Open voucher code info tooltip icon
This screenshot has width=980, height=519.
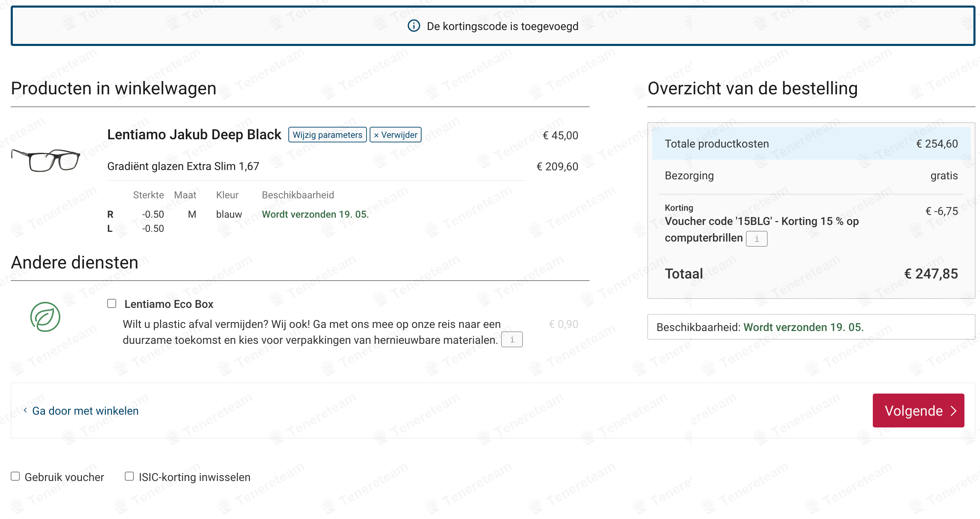pos(756,239)
